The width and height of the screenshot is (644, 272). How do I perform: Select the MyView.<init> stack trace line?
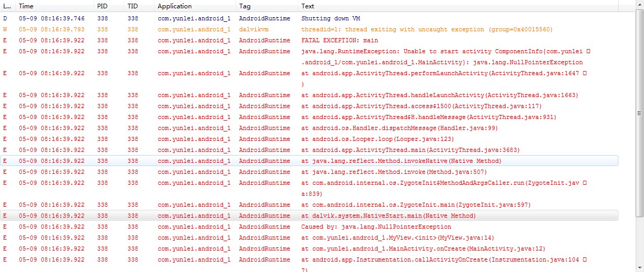coord(309,238)
